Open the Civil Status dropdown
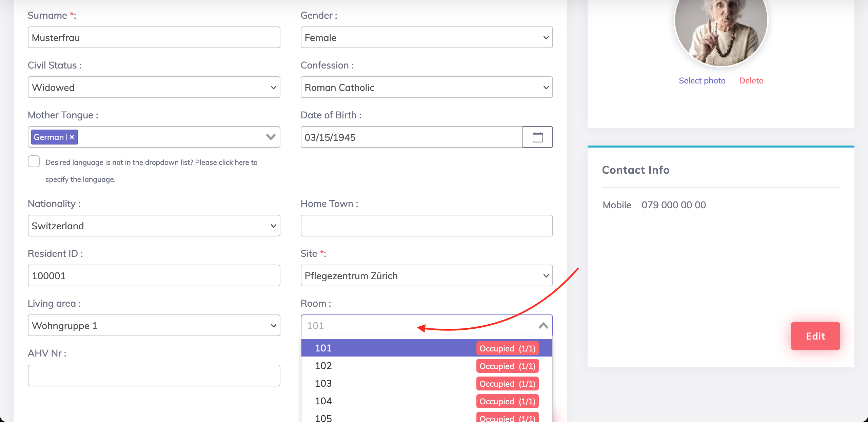The width and height of the screenshot is (868, 422). coord(154,88)
